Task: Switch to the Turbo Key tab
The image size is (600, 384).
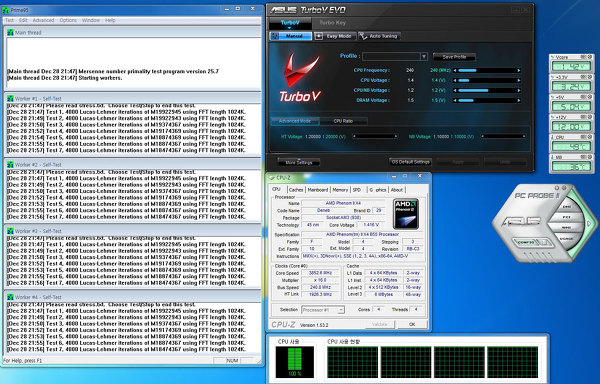Action: [333, 23]
